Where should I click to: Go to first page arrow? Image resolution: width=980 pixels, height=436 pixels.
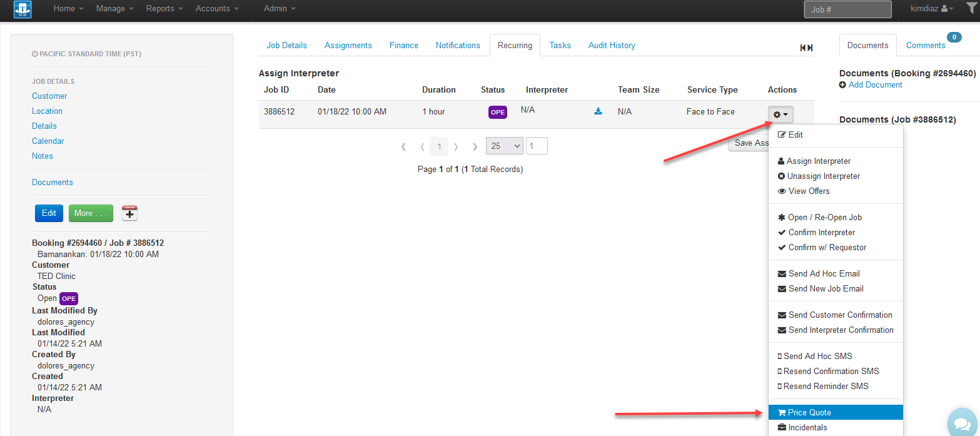403,146
